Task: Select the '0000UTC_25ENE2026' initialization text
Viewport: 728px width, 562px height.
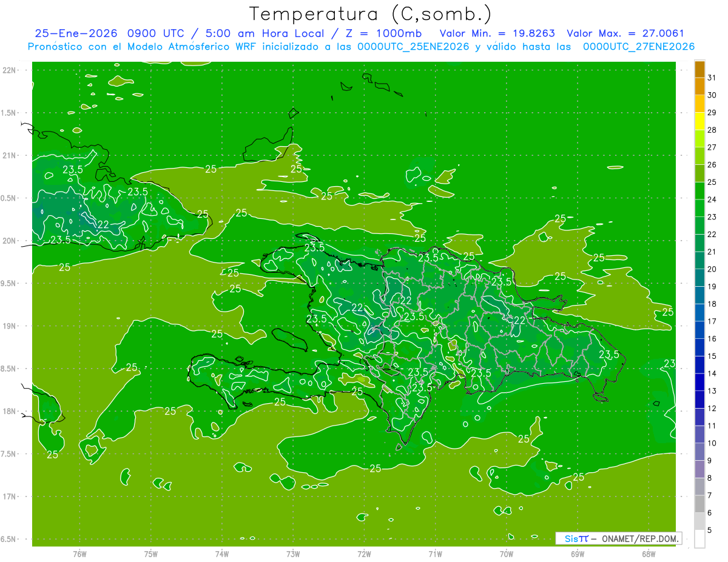Action: coord(413,47)
